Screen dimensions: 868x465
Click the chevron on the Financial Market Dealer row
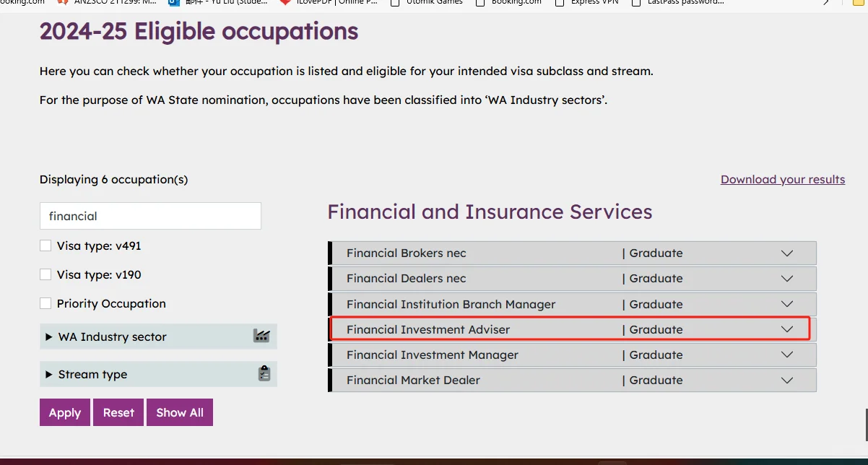pos(787,380)
